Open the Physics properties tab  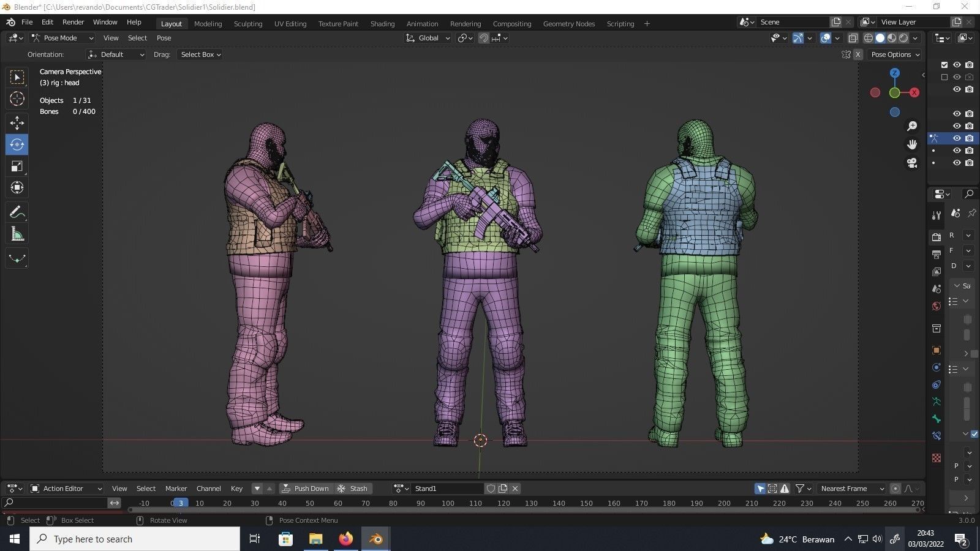click(936, 367)
